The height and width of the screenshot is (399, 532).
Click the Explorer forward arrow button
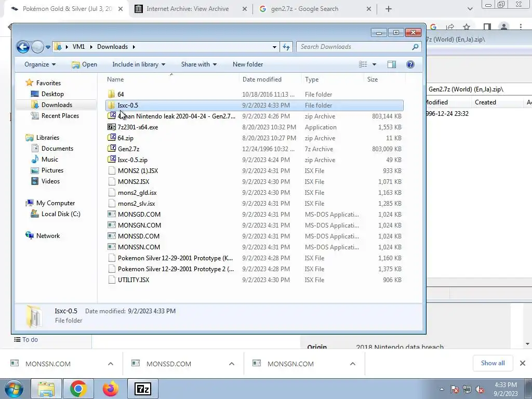coord(37,47)
